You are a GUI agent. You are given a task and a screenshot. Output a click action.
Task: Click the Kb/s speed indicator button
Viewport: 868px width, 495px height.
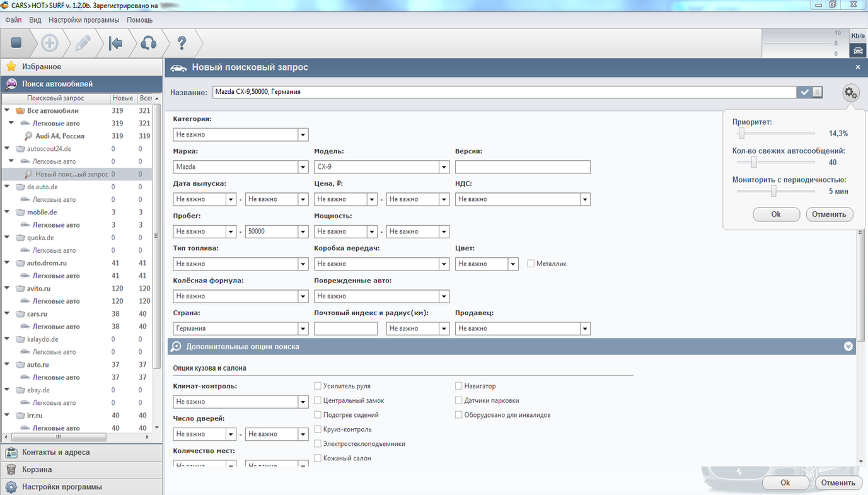858,36
